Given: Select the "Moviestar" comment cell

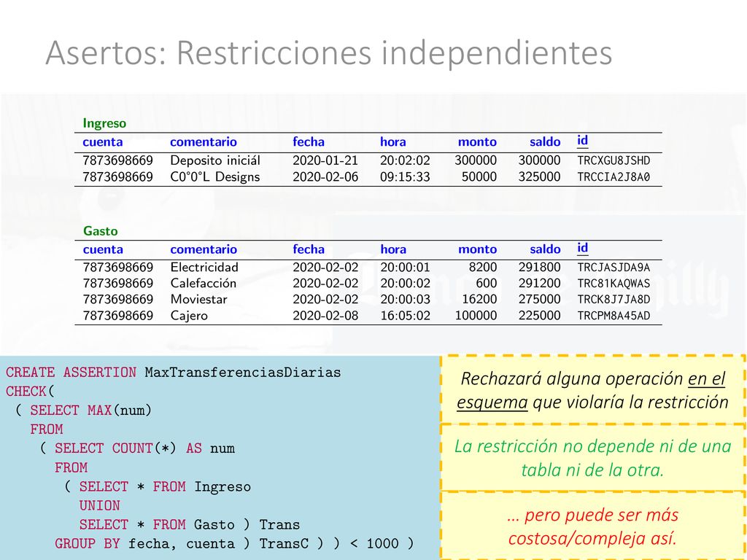Looking at the screenshot, I should 198,300.
